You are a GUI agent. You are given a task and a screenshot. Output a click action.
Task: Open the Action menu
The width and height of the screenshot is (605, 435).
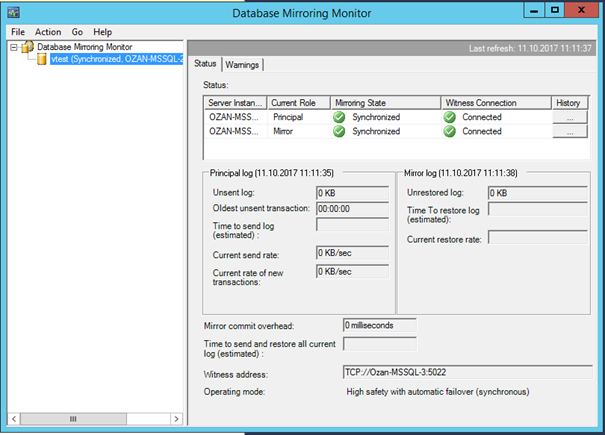(48, 32)
